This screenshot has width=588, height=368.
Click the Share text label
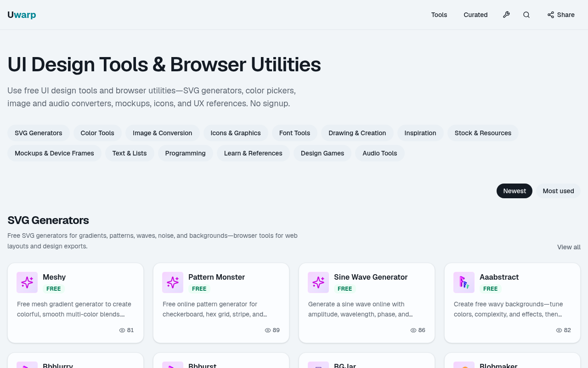566,15
